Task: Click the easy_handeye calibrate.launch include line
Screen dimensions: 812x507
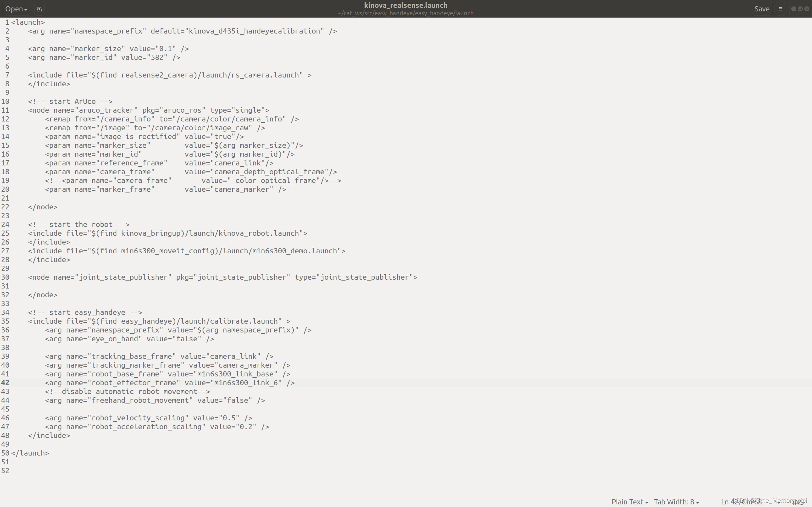Action: click(159, 321)
